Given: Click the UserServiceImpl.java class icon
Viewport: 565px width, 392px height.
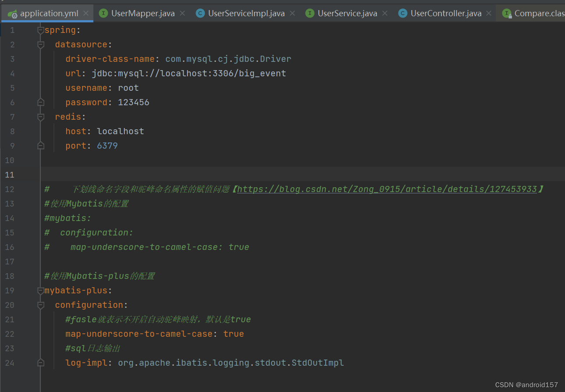Looking at the screenshot, I should pyautogui.click(x=200, y=13).
